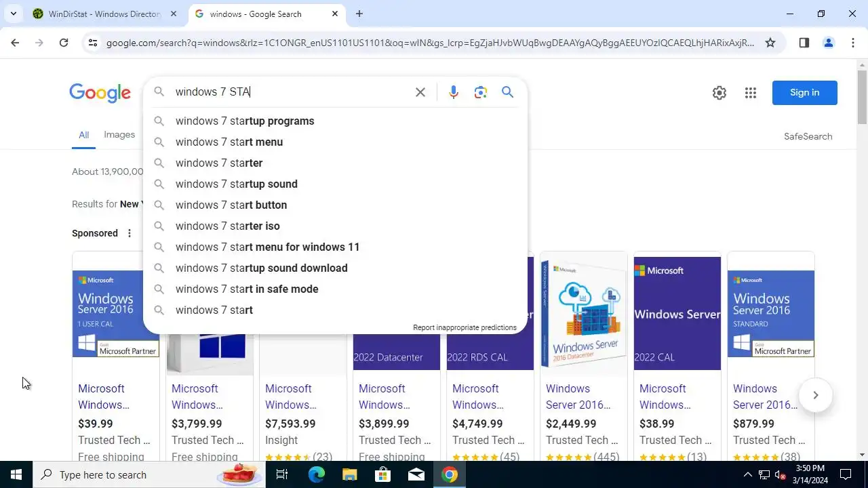This screenshot has height=488, width=868.
Task: Click Windows Server 2016 Standard product image
Action: click(x=771, y=314)
